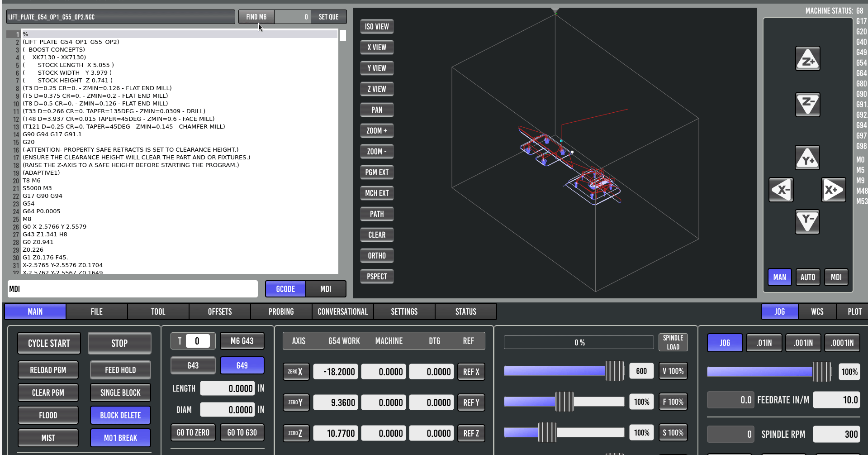Switch to the PROBING tab
The image size is (868, 455).
click(281, 311)
